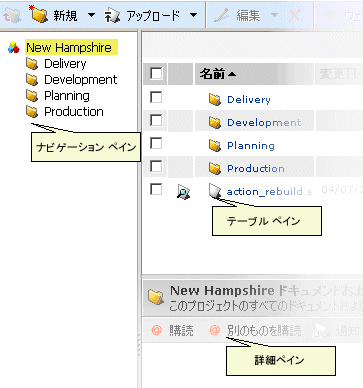Click Production folder icon in table
This screenshot has height=388, width=363.
[x=215, y=168]
